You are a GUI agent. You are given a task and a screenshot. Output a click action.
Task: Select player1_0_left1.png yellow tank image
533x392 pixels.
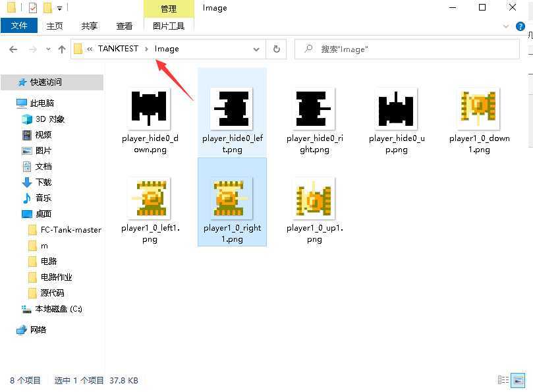click(x=150, y=198)
